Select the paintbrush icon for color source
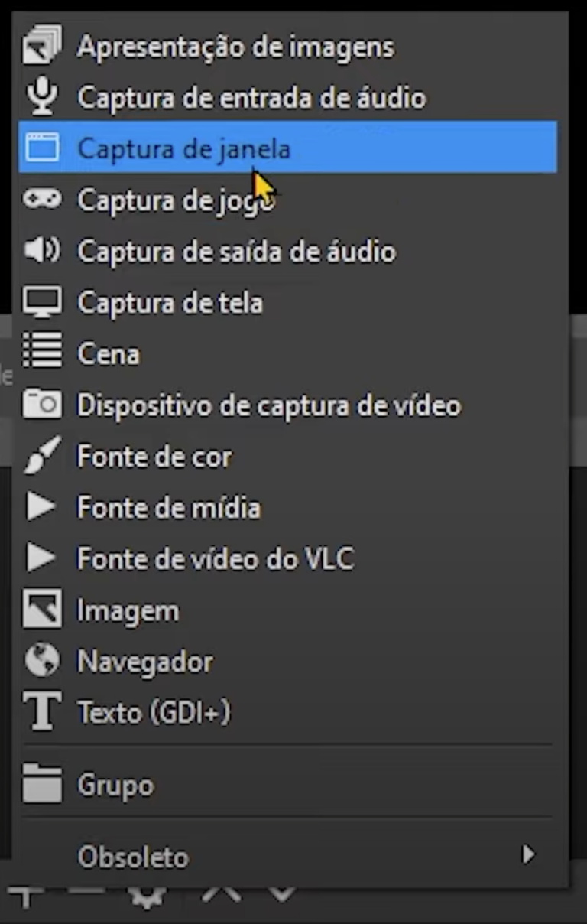This screenshot has height=924, width=587. pyautogui.click(x=42, y=456)
